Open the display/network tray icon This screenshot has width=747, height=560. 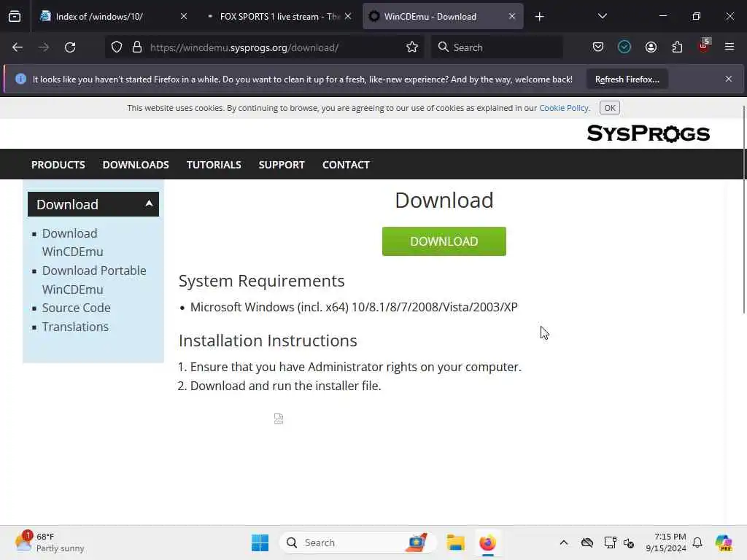point(610,542)
